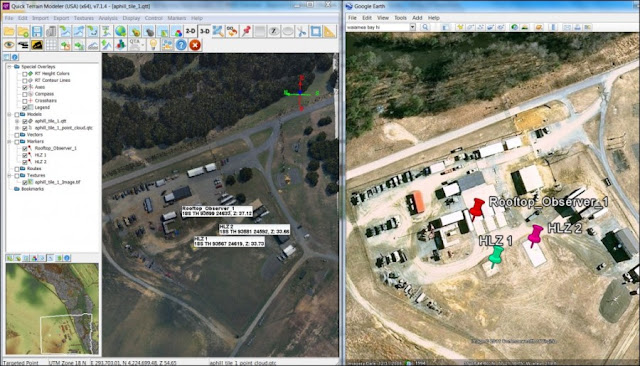Click the Z height toolbar icon
Screen dimensions: 640x366
[x=274, y=31]
